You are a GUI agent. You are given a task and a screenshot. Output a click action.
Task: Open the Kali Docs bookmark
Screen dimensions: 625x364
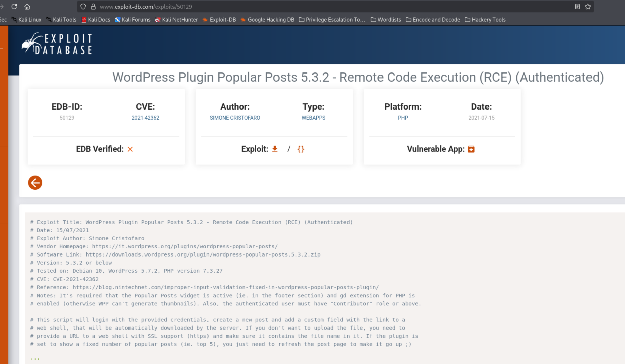click(96, 20)
